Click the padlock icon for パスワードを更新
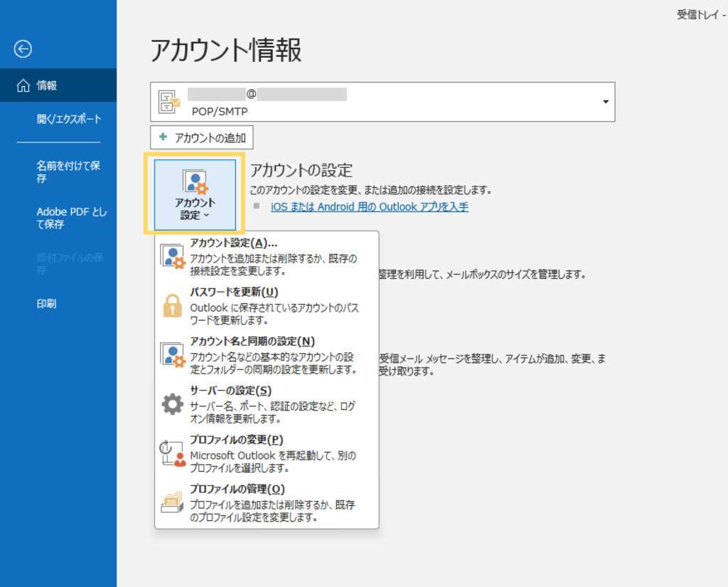Image resolution: width=728 pixels, height=587 pixels. coord(173,305)
